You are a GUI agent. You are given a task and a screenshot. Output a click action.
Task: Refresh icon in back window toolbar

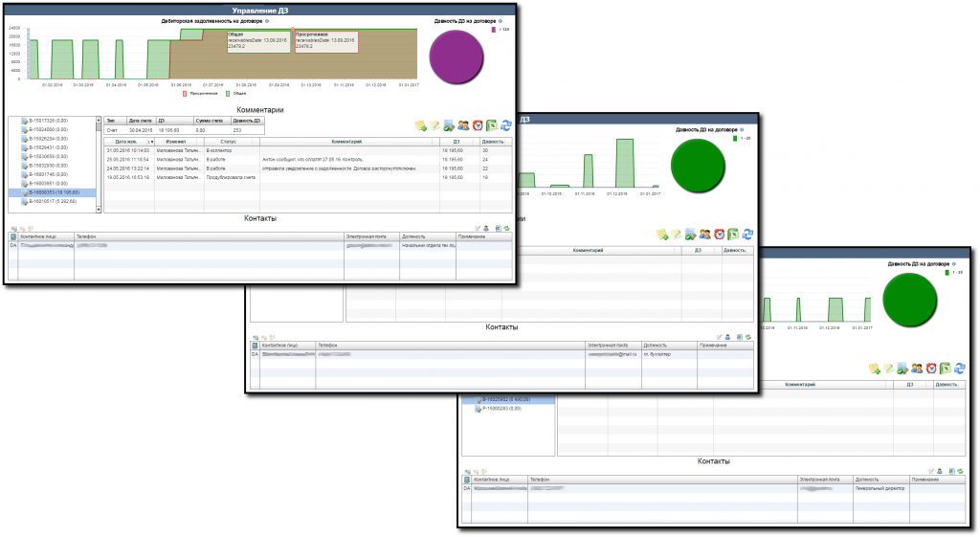[959, 369]
